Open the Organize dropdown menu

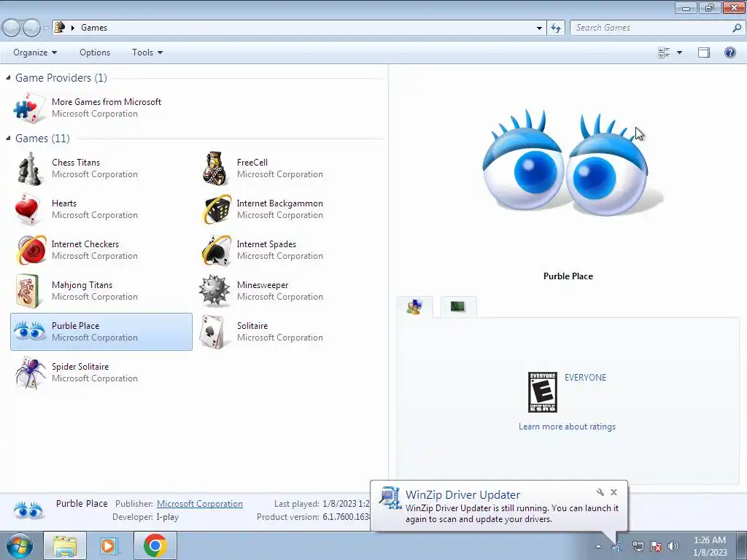pyautogui.click(x=35, y=52)
